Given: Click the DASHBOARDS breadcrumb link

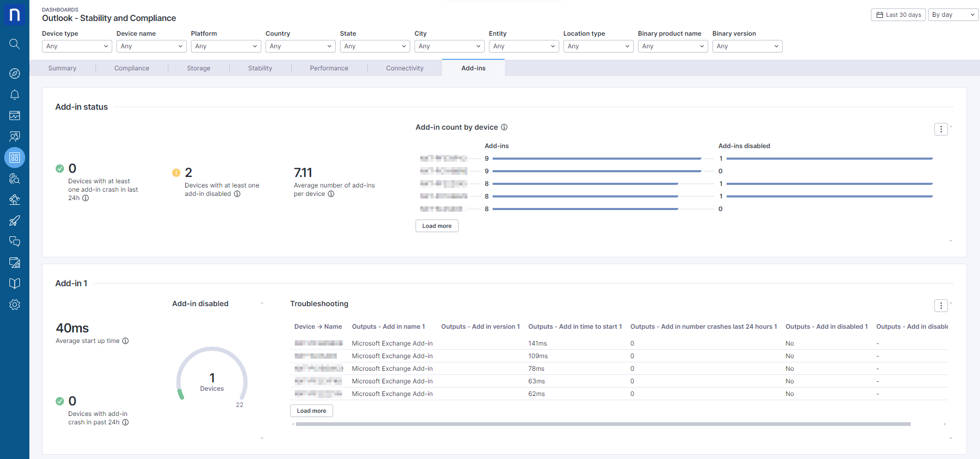Looking at the screenshot, I should click(x=60, y=9).
